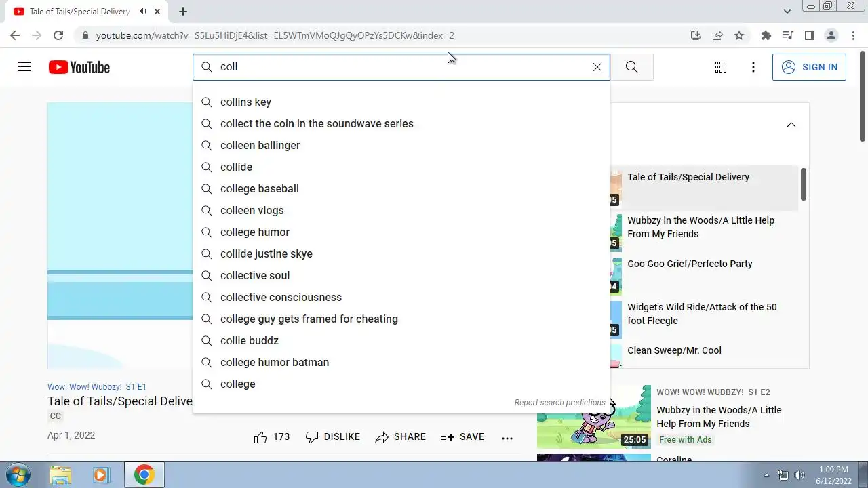Open Chrome profile avatar
The height and width of the screenshot is (488, 868).
tap(831, 35)
